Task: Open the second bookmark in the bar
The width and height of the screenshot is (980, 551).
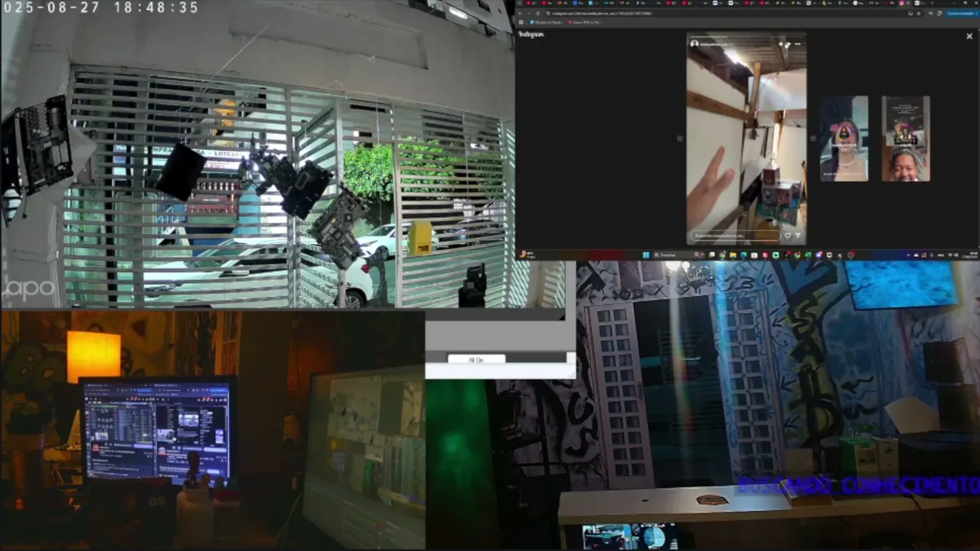Action: 586,22
